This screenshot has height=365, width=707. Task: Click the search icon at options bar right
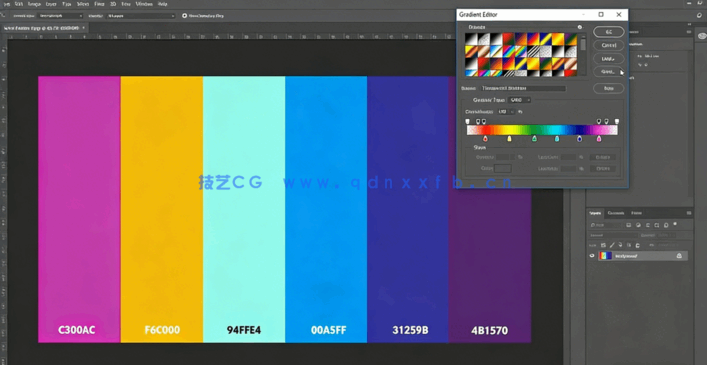tap(700, 15)
